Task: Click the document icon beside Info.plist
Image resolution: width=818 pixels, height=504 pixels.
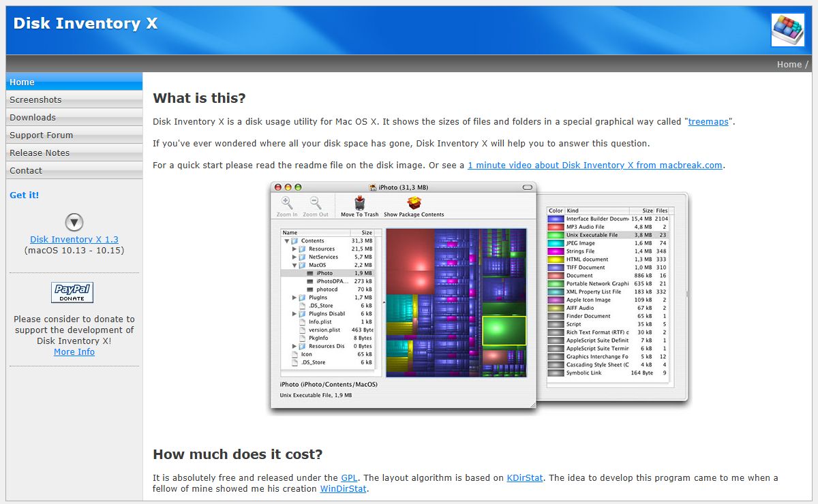Action: 303,321
